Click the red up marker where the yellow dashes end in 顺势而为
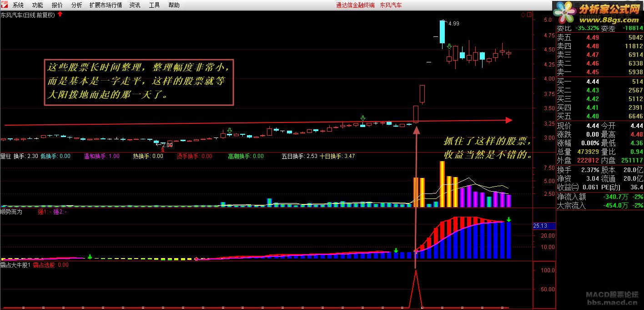This screenshot has height=310, width=644. (x=196, y=259)
